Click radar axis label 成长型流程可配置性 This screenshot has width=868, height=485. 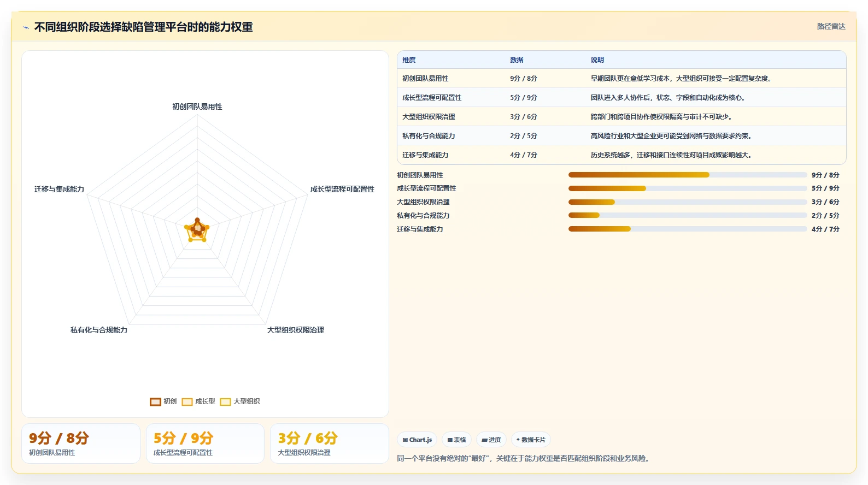tap(342, 189)
